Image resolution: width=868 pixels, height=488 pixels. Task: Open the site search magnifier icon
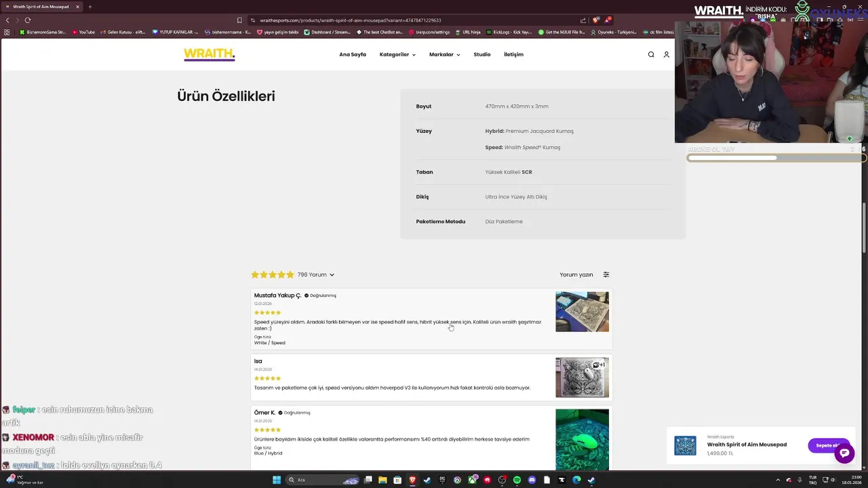[x=651, y=54]
